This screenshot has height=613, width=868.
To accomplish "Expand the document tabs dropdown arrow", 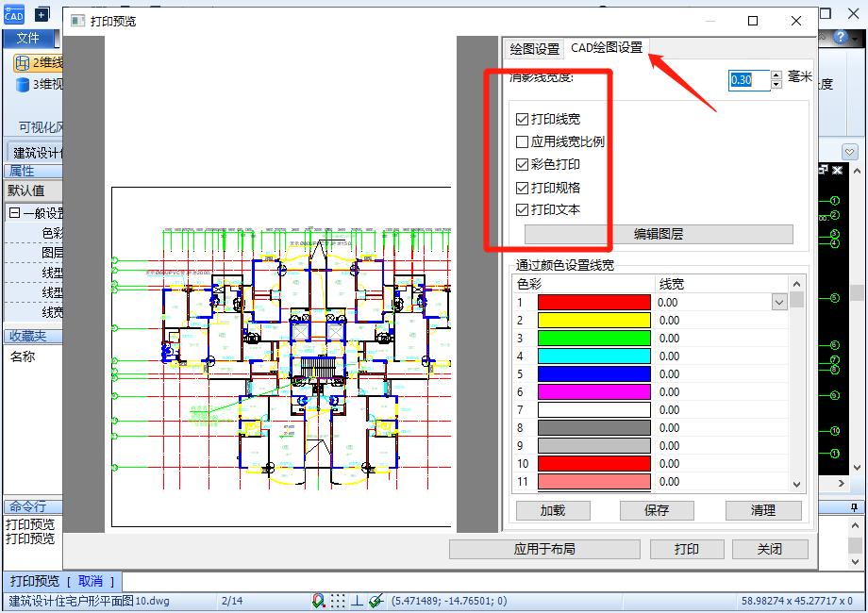I will coord(849,152).
